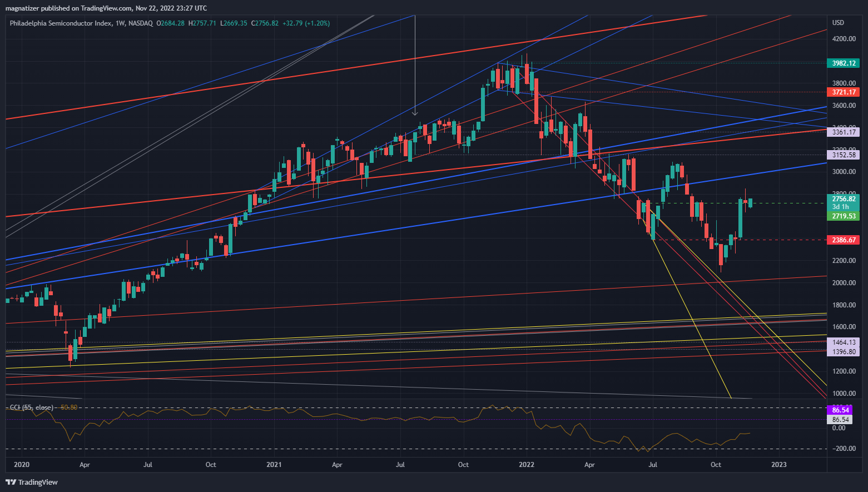Click the 2023 label on time axis
Image resolution: width=868 pixels, height=492 pixels.
[x=779, y=465]
